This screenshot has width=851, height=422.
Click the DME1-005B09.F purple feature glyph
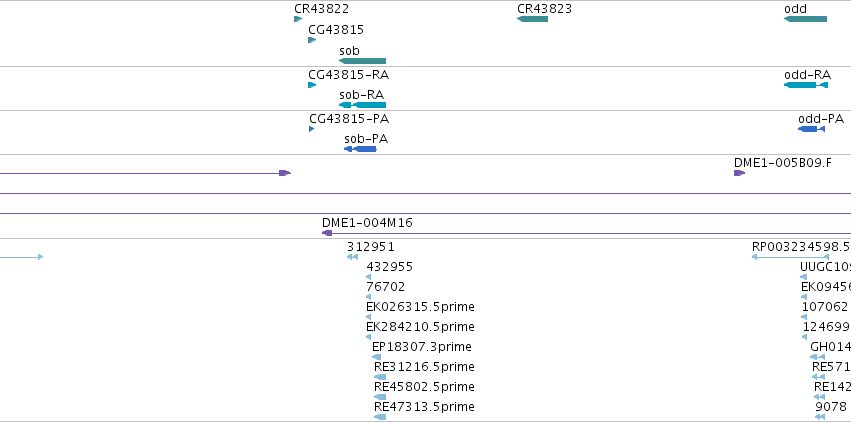739,173
